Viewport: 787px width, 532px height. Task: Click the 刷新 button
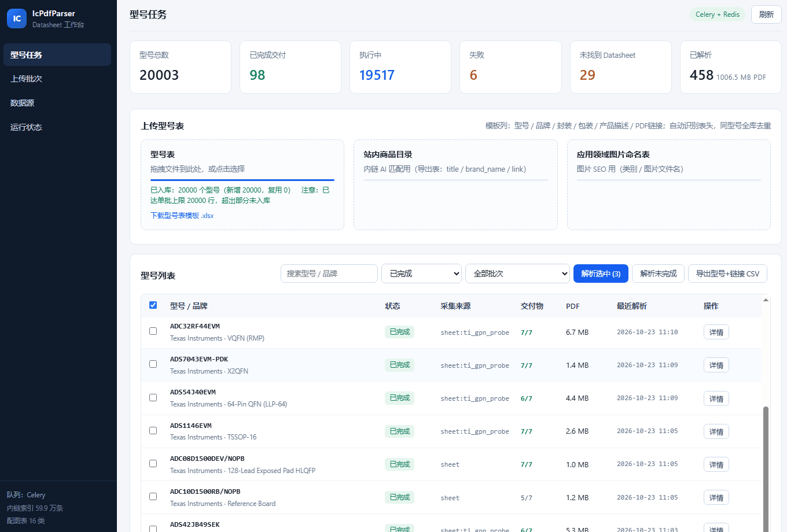coord(766,14)
